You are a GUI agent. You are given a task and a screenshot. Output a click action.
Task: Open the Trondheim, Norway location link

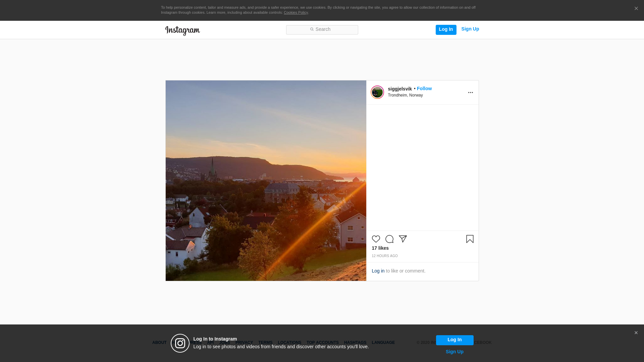point(405,95)
